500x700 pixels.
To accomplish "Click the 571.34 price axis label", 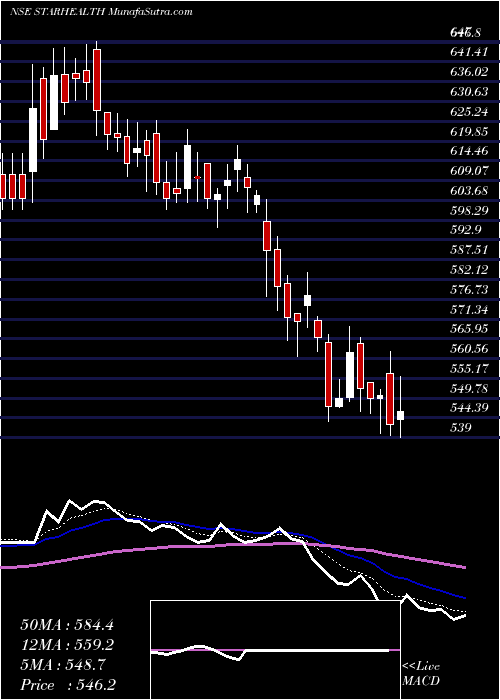I will point(469,309).
